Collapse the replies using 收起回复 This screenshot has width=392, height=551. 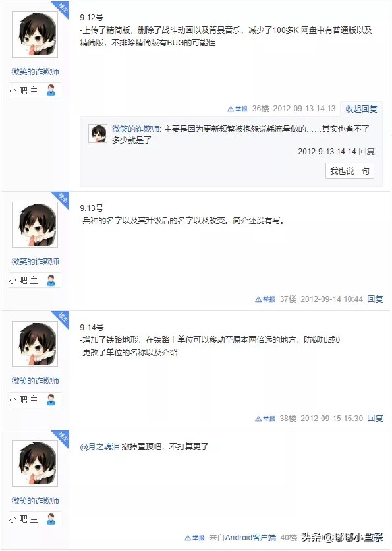[x=360, y=110]
